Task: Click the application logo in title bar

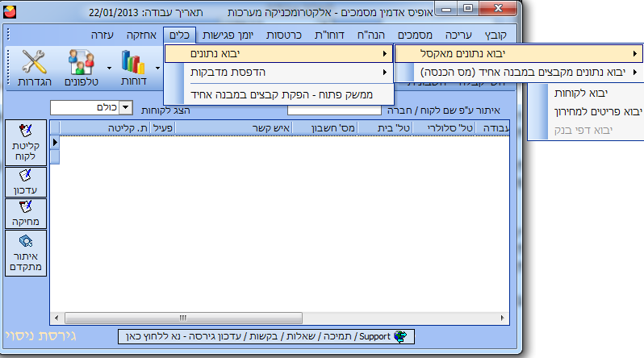Action: coord(10,12)
